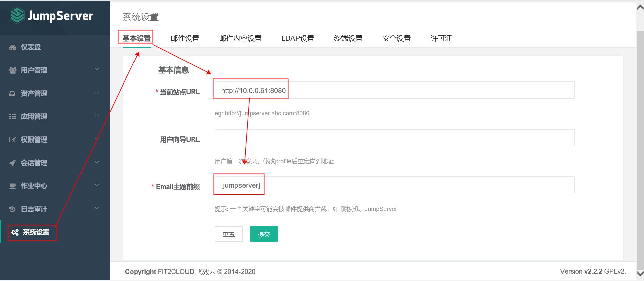Viewport: 644px width, 281px height.
Task: Click the dashboard gauge icon
Action: coord(13,47)
